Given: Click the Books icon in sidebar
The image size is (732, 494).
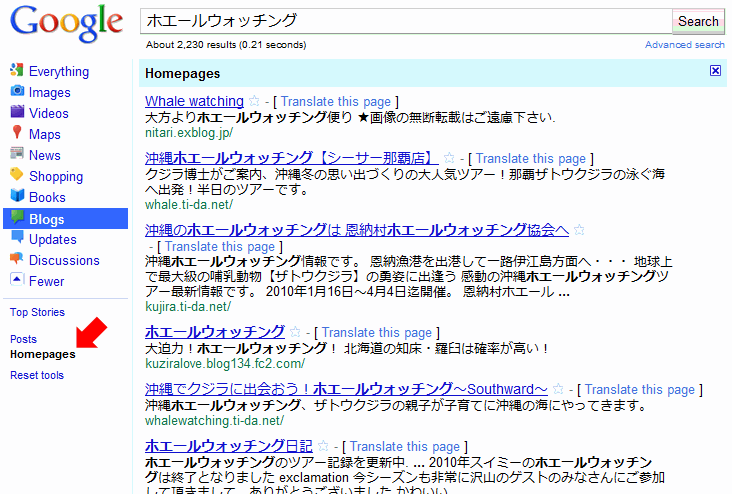Looking at the screenshot, I should [x=17, y=197].
